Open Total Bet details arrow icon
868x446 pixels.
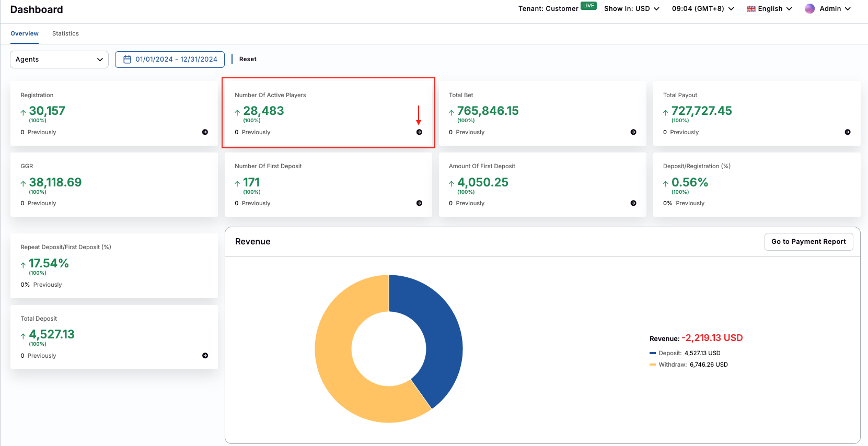pyautogui.click(x=633, y=132)
